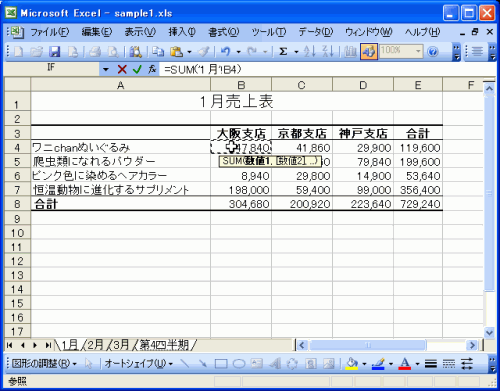This screenshot has width=500, height=391.
Task: Click the fx Insert Function icon
Action: pos(152,69)
